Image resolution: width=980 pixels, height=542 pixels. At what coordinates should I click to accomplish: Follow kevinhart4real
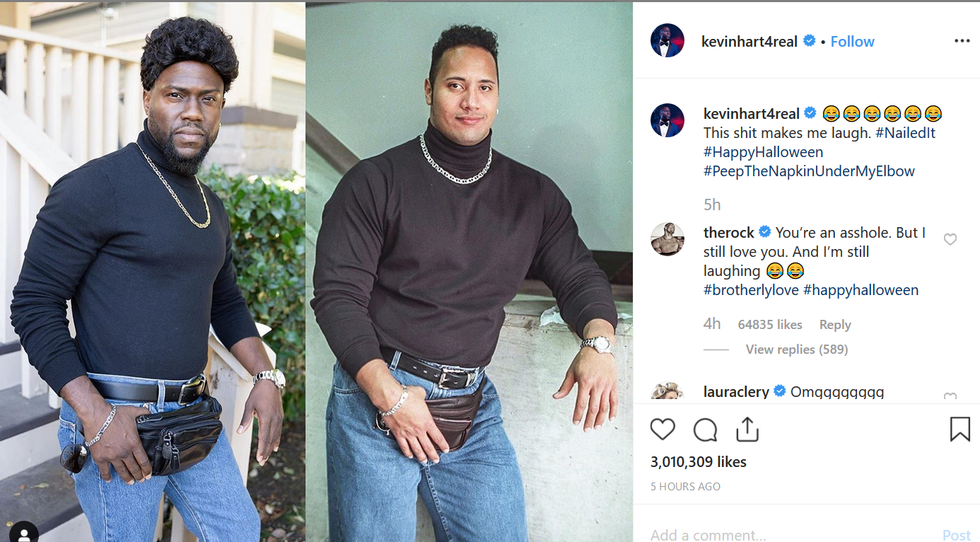point(852,41)
